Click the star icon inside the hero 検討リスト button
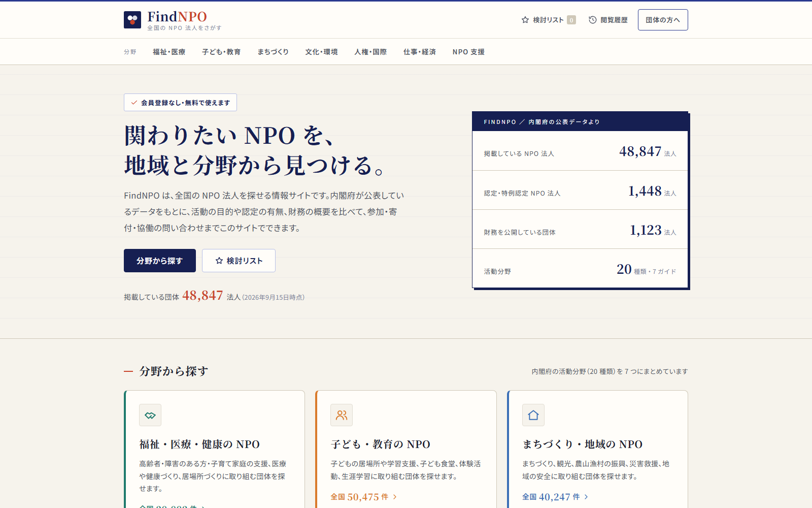 [219, 261]
